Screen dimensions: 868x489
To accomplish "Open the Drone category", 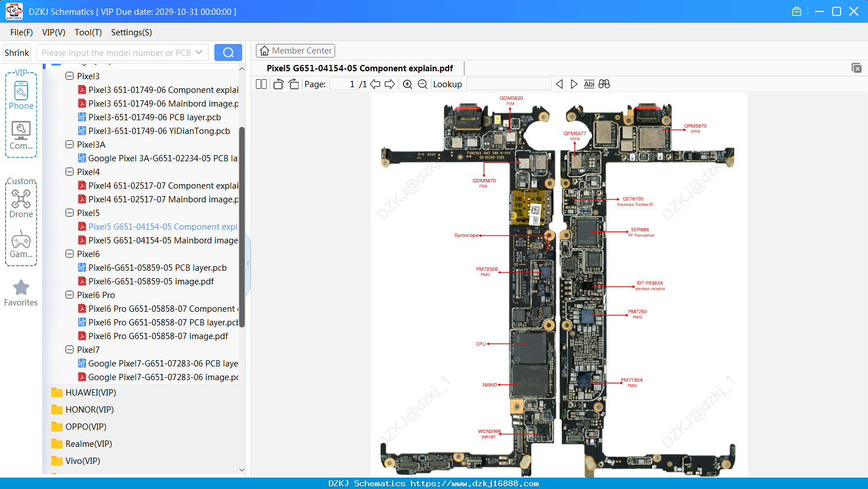I will click(x=21, y=203).
